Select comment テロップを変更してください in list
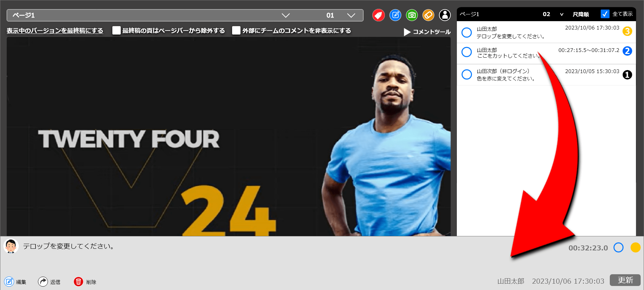 (546, 32)
